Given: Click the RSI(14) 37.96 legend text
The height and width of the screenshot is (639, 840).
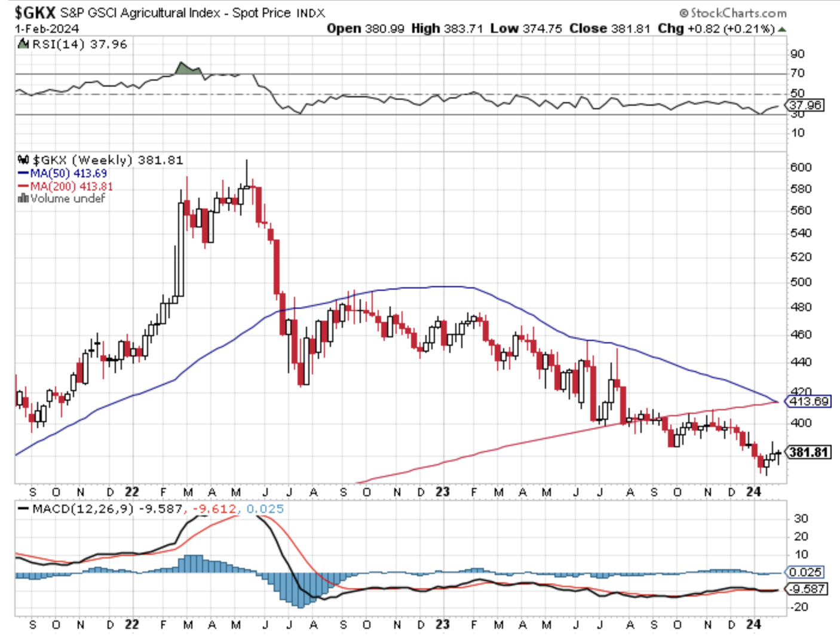Looking at the screenshot, I should (79, 44).
